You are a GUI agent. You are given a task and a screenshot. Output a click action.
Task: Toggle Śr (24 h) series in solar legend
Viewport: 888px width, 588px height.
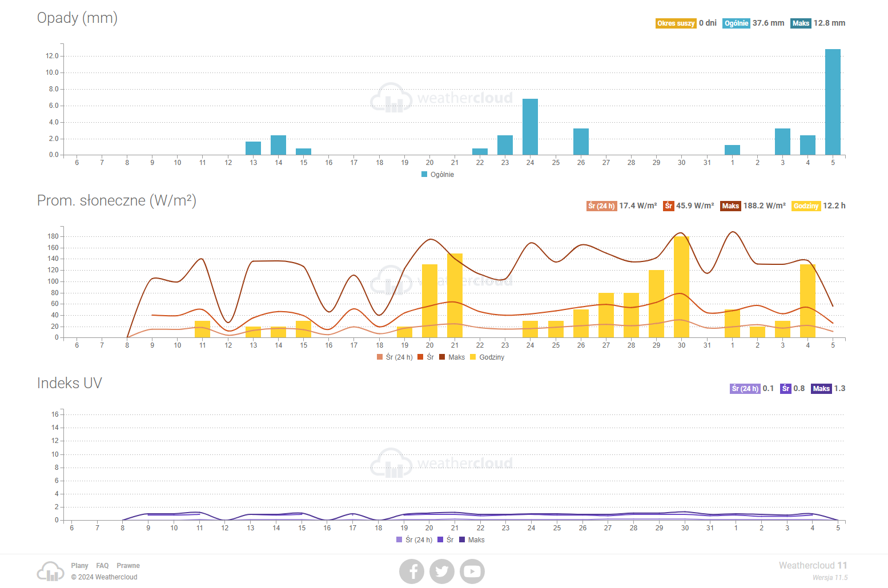395,357
